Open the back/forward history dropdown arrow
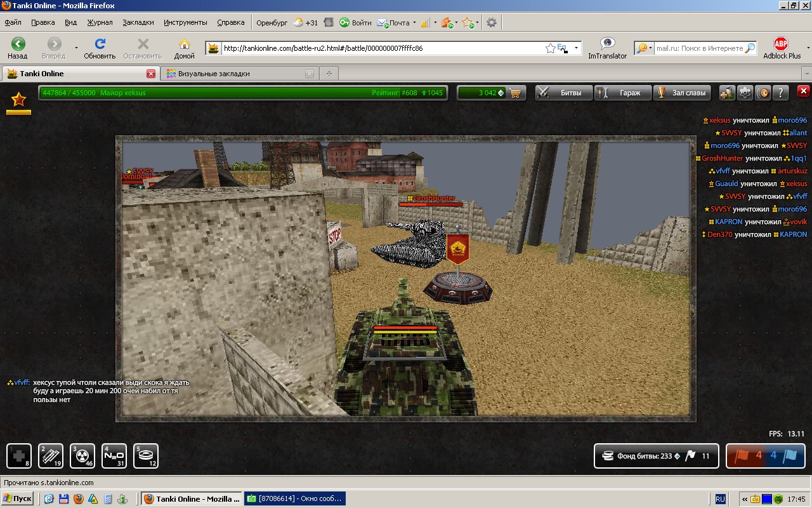 (x=76, y=48)
